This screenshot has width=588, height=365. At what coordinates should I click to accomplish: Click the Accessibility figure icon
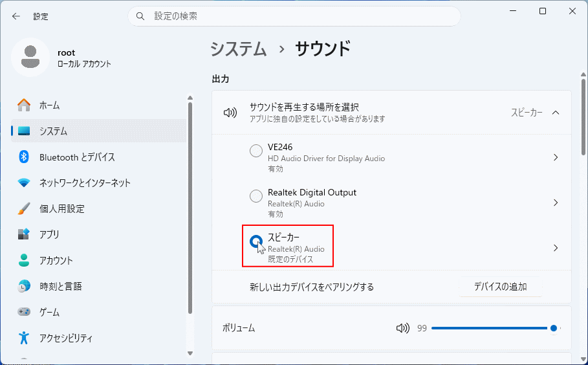click(24, 338)
